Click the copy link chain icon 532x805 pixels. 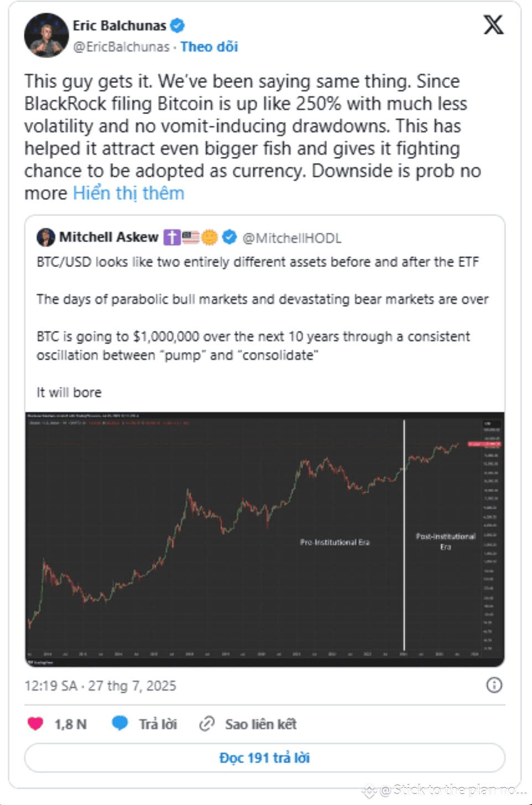tap(207, 724)
